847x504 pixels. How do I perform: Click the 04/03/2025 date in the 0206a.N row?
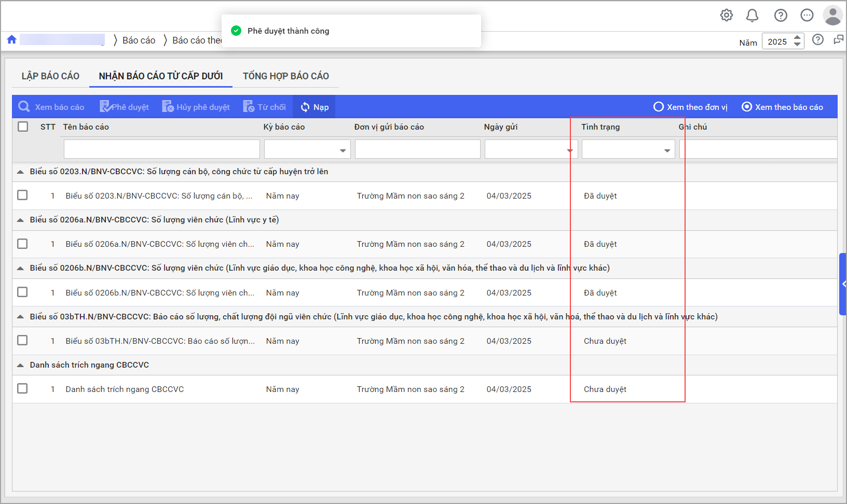(x=509, y=244)
